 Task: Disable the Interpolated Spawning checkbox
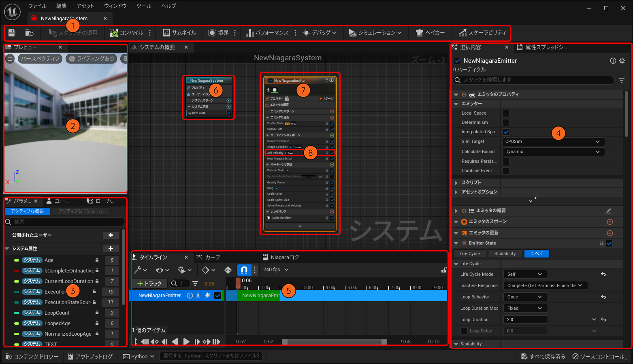(506, 132)
